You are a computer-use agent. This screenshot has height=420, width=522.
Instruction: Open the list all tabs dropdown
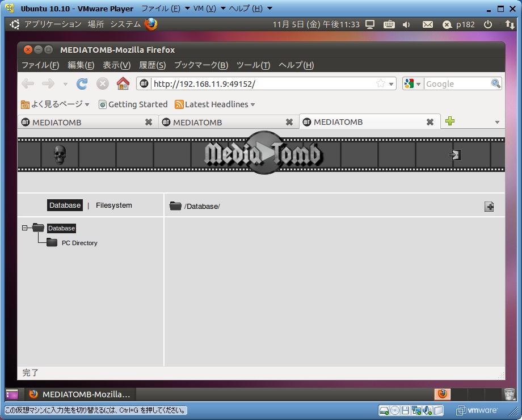tap(497, 122)
